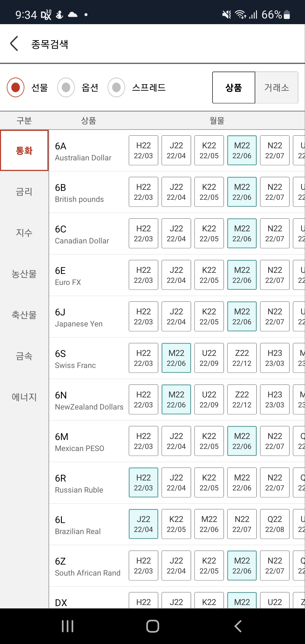Choose 6R Russian Ruble H22 contract
This screenshot has width=305, height=644.
click(x=143, y=482)
